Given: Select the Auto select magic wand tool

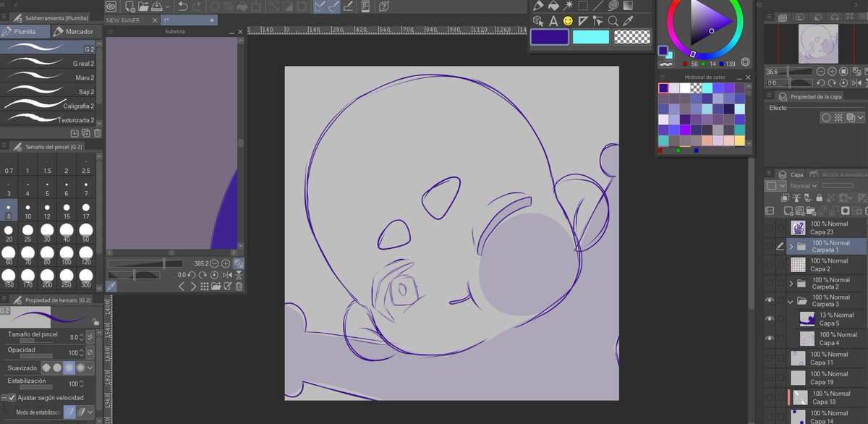Looking at the screenshot, I should pyautogui.click(x=569, y=5).
